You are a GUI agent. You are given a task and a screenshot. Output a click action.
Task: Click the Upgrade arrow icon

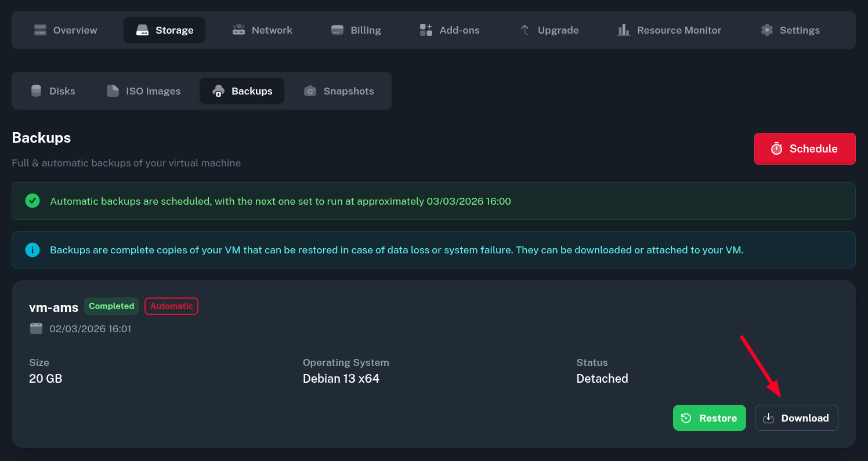pos(525,30)
